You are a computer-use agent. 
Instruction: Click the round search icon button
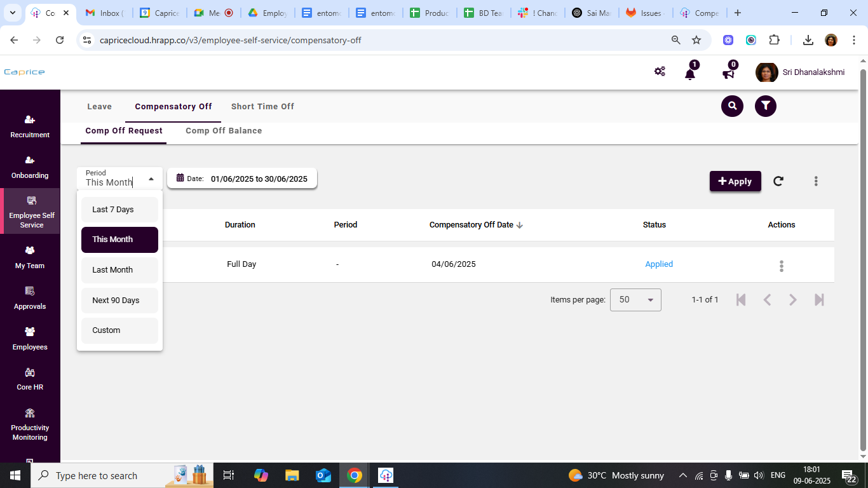pos(732,106)
